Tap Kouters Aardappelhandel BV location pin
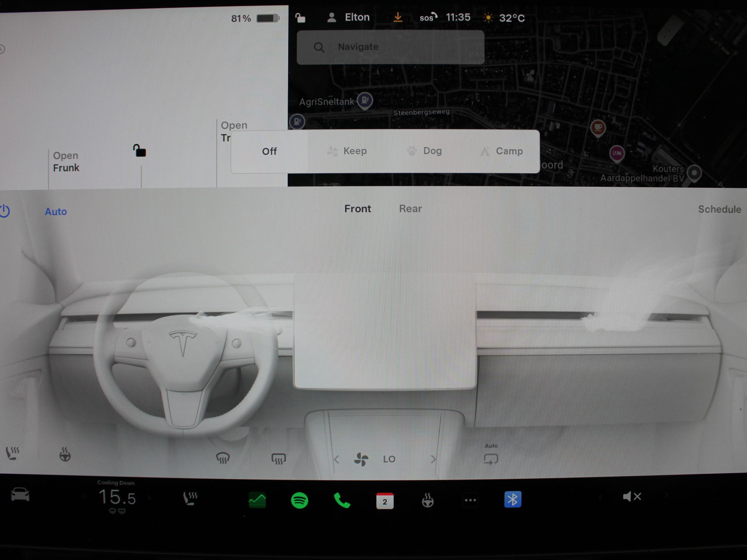The height and width of the screenshot is (560, 747). [x=694, y=173]
